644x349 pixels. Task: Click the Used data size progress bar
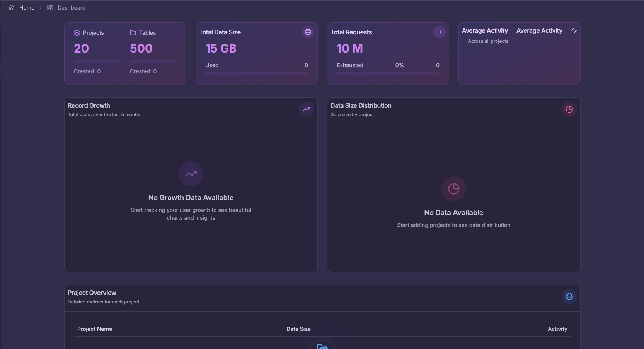[257, 74]
